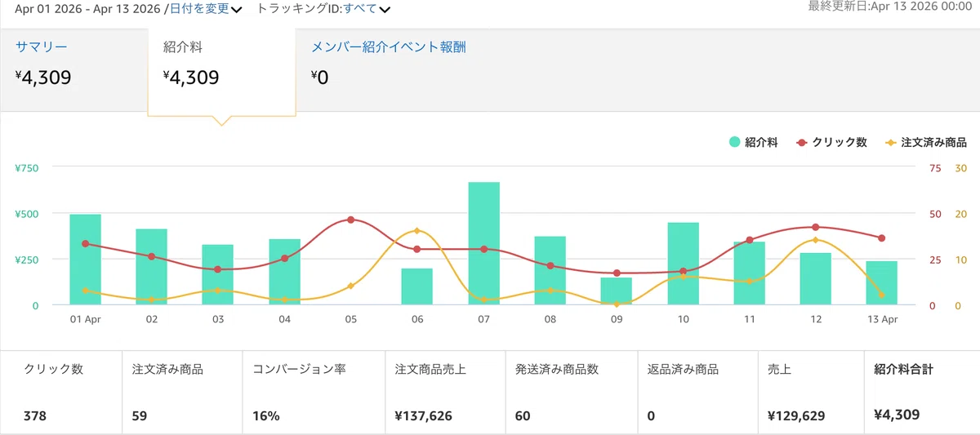Image resolution: width=980 pixels, height=435 pixels.
Task: Click the tallest bar on 07
Action: click(483, 243)
